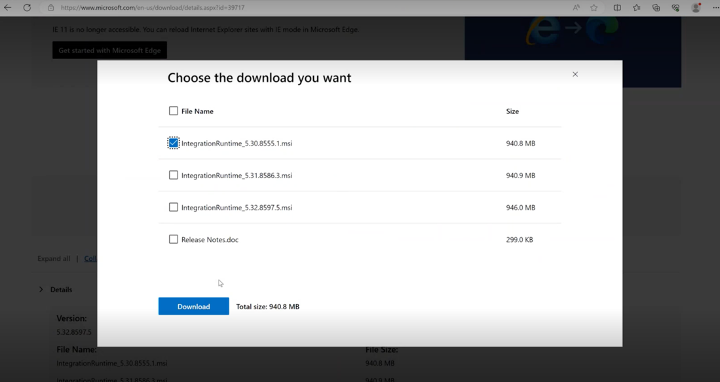The height and width of the screenshot is (382, 720).
Task: Tick the File Name select-all checkbox
Action: click(173, 111)
